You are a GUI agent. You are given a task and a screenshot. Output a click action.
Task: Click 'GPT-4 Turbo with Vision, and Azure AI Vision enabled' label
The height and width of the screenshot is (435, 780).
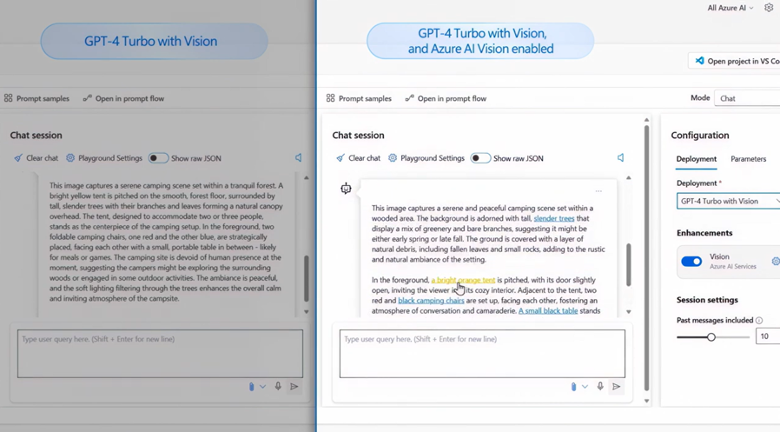point(481,41)
